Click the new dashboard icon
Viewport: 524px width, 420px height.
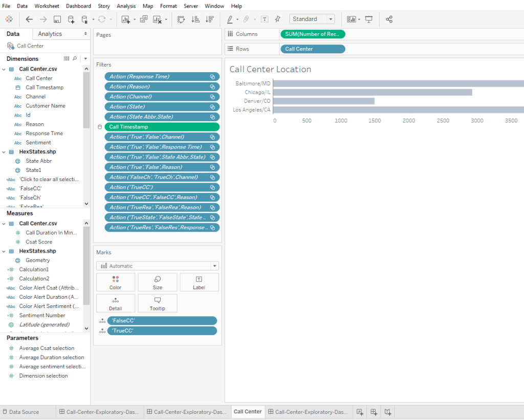click(374, 412)
